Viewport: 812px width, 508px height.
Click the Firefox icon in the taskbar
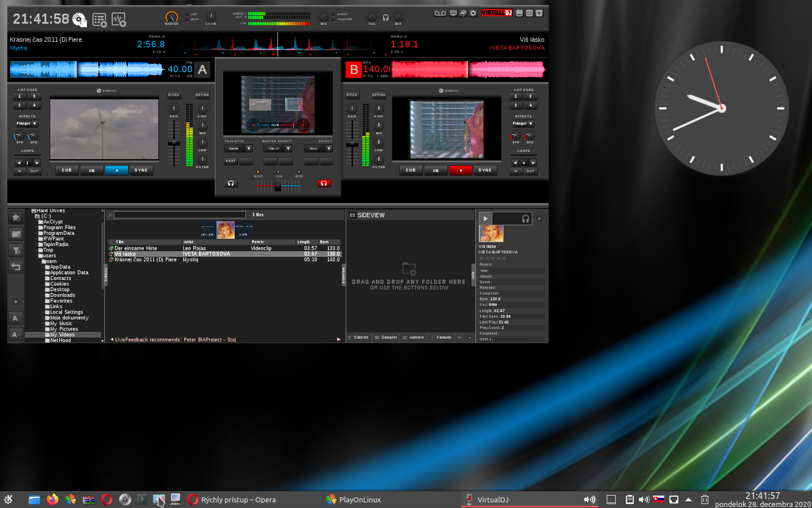coord(52,500)
